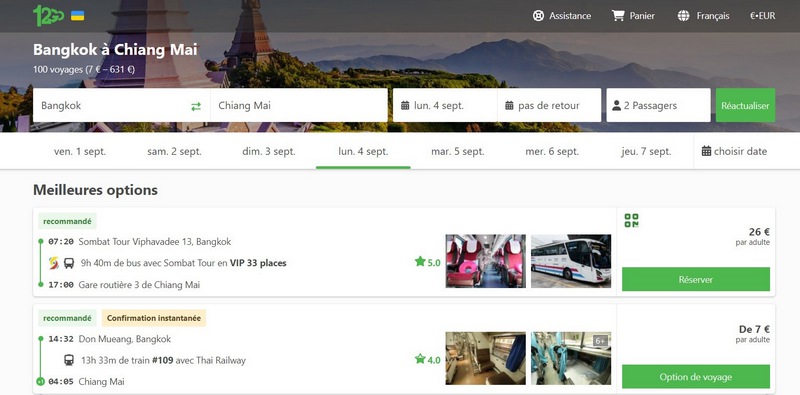The width and height of the screenshot is (800, 395).
Task: Click the Assistance lifebuoy icon
Action: 538,16
